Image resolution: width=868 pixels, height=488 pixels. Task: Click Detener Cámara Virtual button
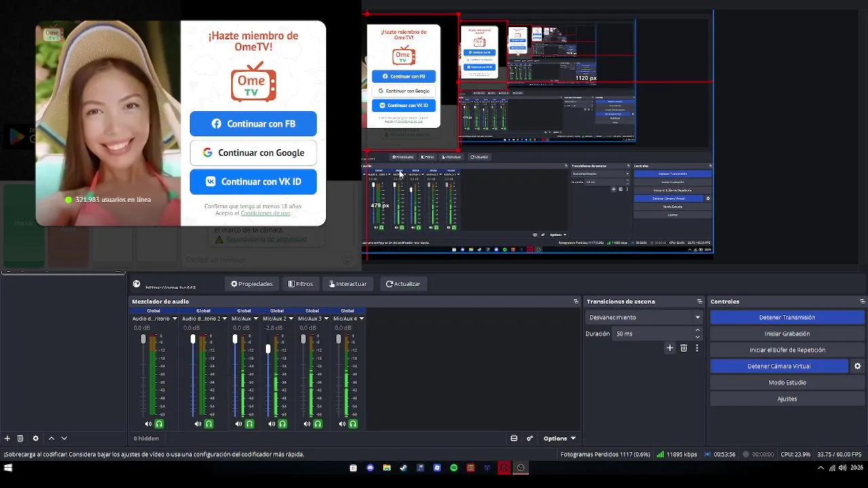pos(779,366)
